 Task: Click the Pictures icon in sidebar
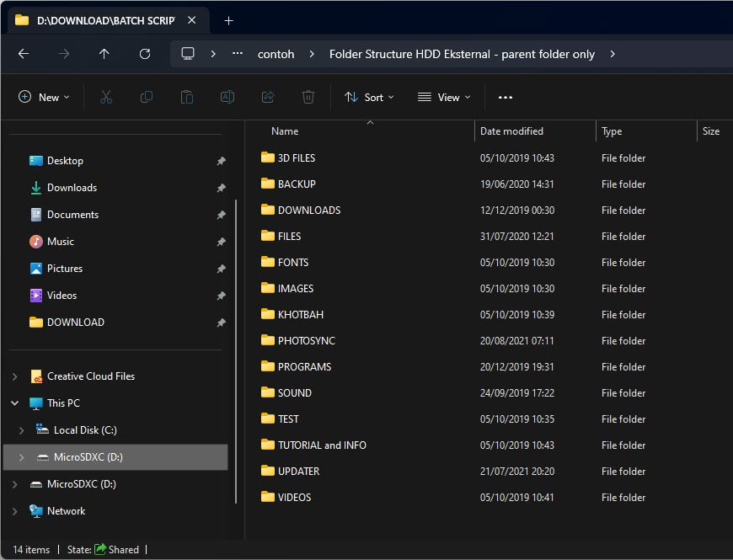tap(36, 269)
